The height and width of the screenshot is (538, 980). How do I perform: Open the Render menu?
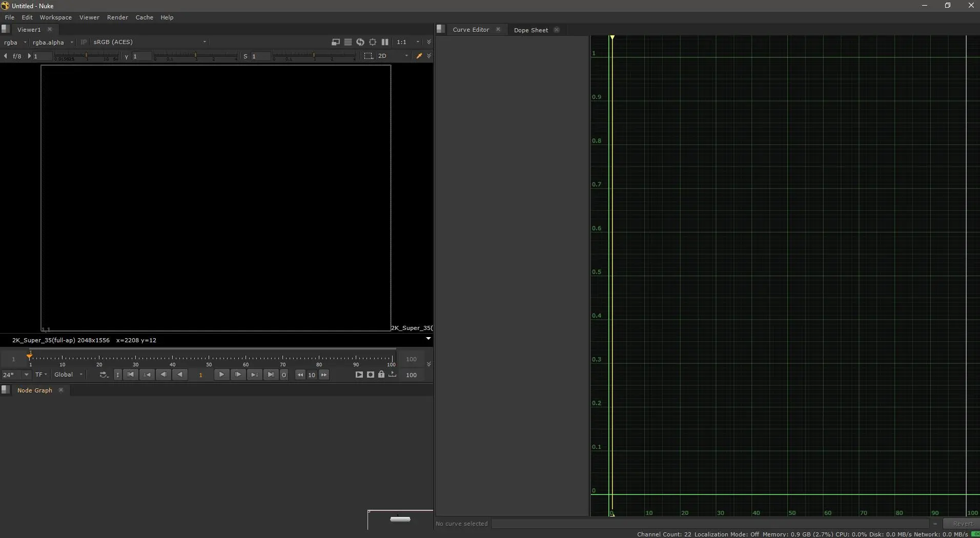click(x=117, y=17)
